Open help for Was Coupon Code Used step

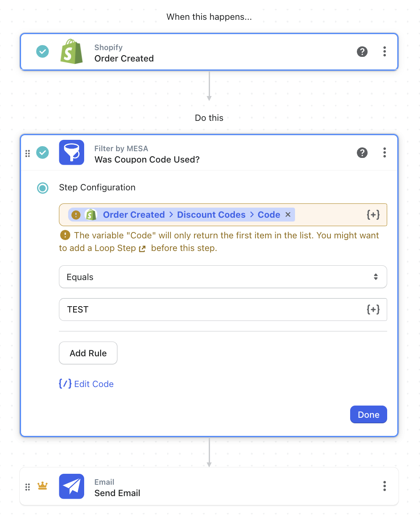[362, 152]
